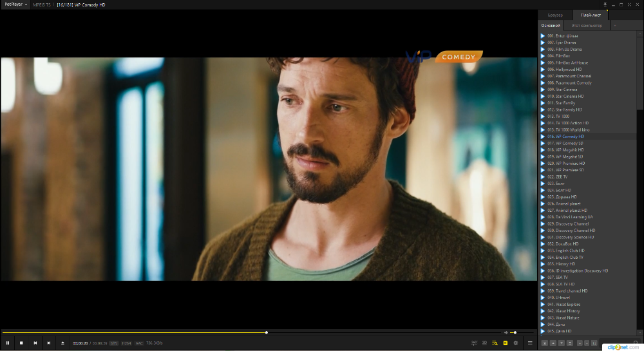Toggle fullscreen mode in title bar
644x351 pixels.
click(629, 5)
